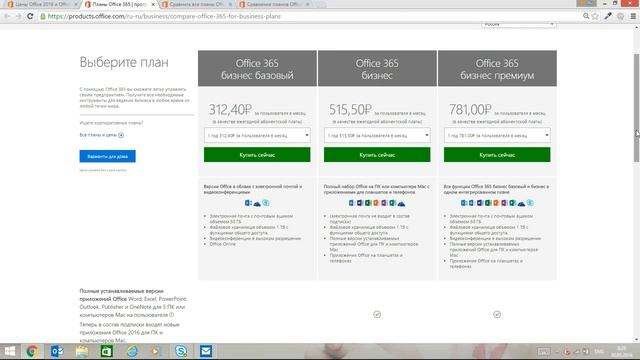The width and height of the screenshot is (640, 360).
Task: Open the country selector dropdown at top right
Action: coord(518,25)
